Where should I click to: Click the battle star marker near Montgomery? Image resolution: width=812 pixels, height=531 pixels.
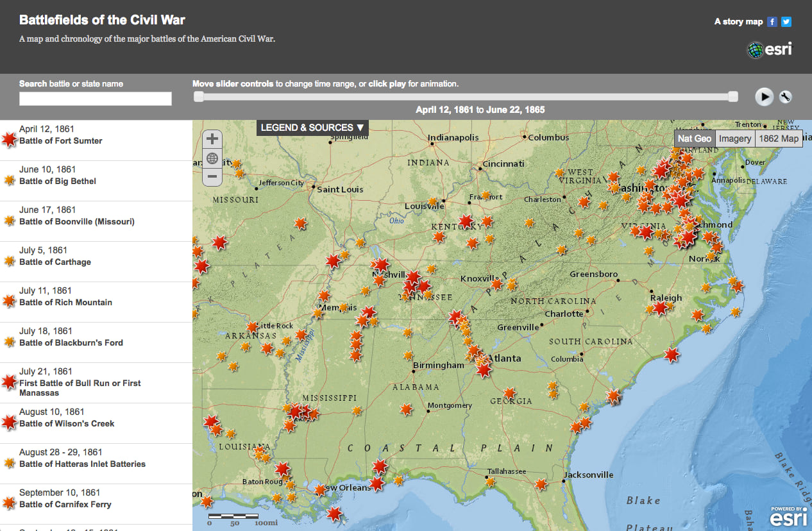coord(406,409)
